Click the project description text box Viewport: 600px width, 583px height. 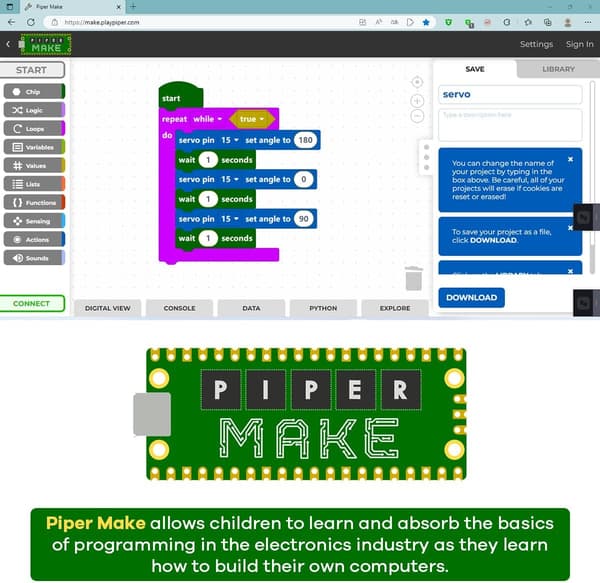[510, 125]
